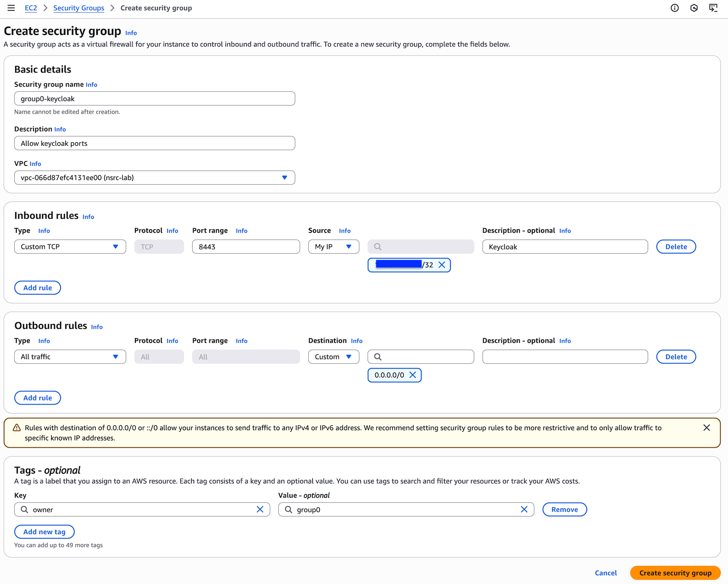Clear the group0 tag value field
Viewport: 728px width, 584px height.
point(524,509)
